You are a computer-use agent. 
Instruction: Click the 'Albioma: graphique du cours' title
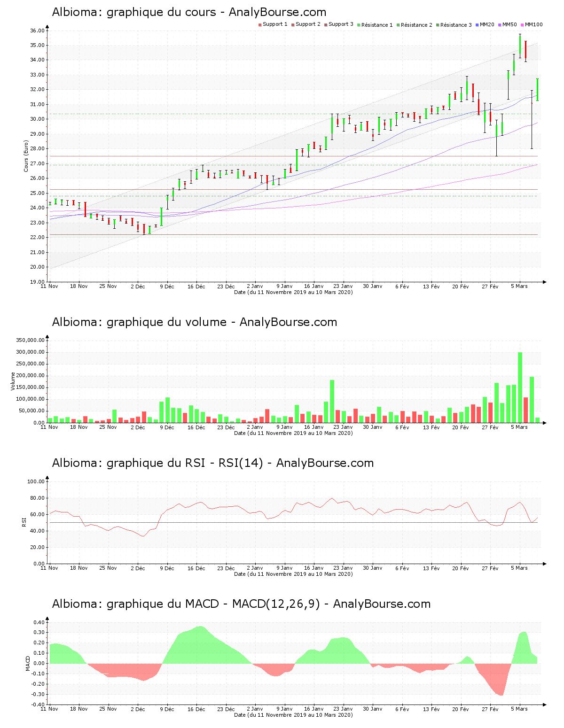point(189,12)
